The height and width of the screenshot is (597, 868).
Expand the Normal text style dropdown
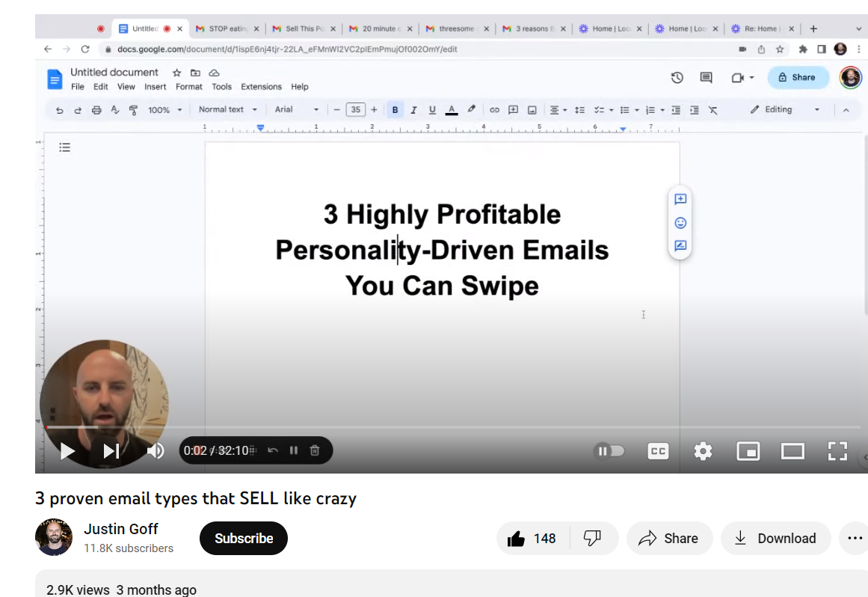227,109
